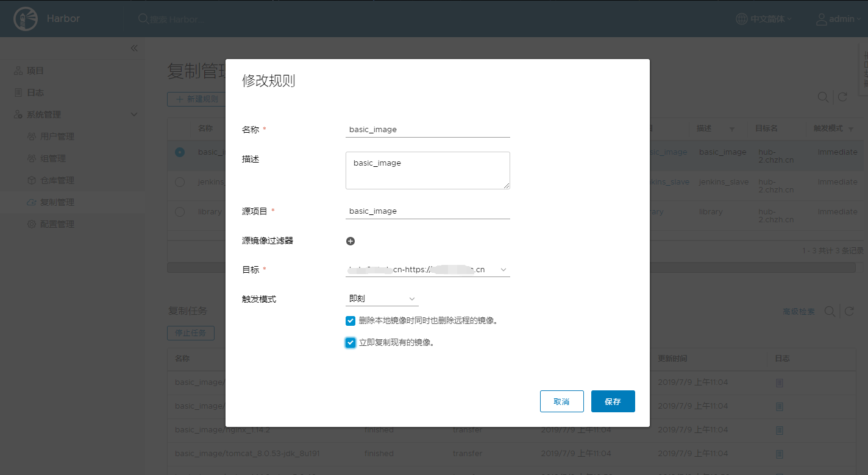The width and height of the screenshot is (868, 475).
Task: Click the 项目 projects icon
Action: (18, 71)
